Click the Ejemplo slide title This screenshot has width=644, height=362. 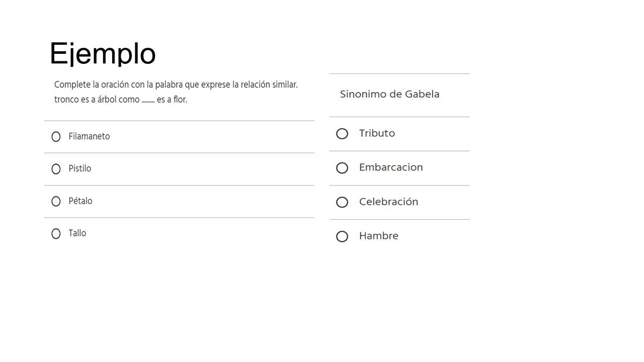103,53
